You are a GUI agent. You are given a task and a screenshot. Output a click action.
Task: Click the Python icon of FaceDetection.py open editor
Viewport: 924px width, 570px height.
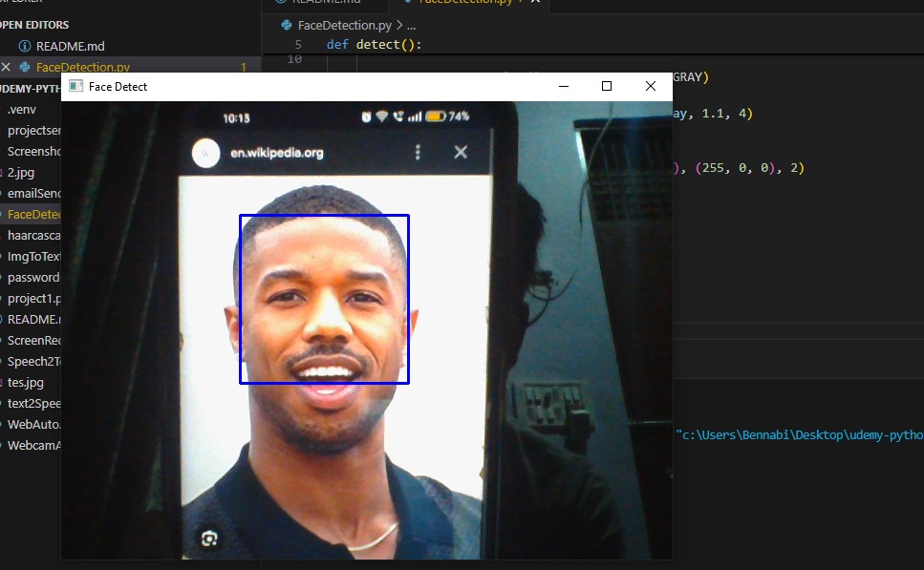[x=25, y=67]
